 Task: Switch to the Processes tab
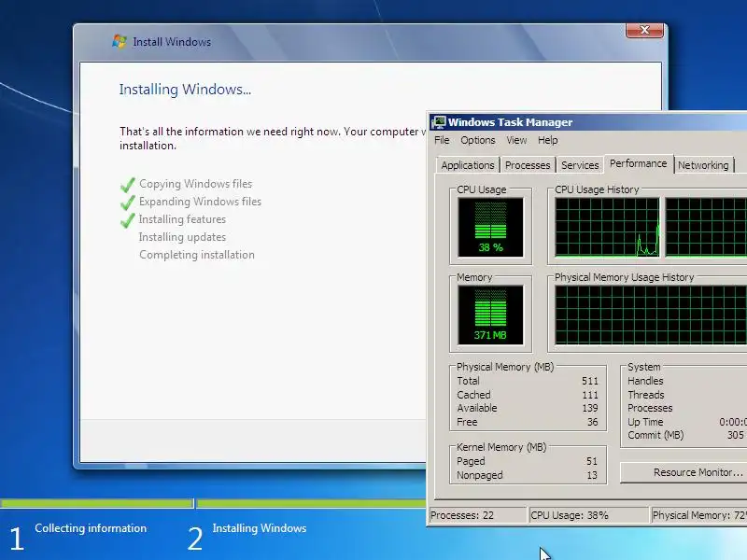click(x=528, y=165)
